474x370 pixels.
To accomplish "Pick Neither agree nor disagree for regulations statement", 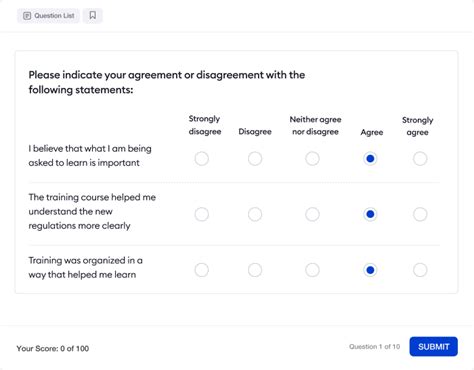I will [312, 214].
